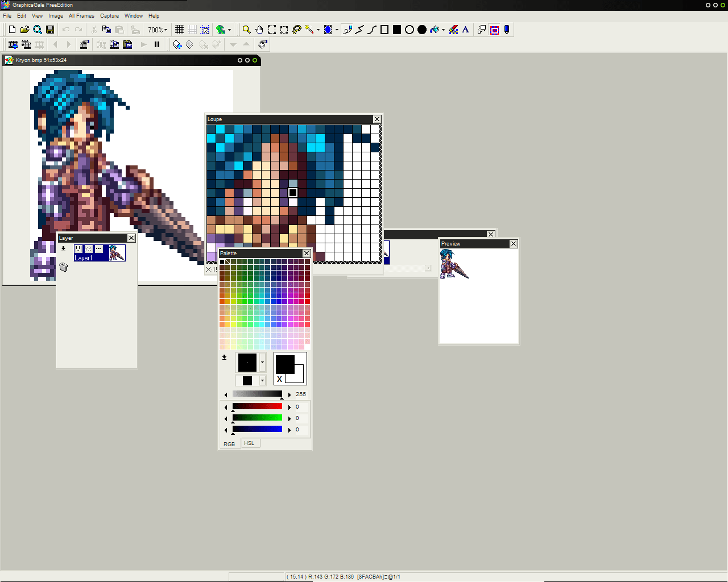
Task: Click the pause animation button
Action: [157, 44]
